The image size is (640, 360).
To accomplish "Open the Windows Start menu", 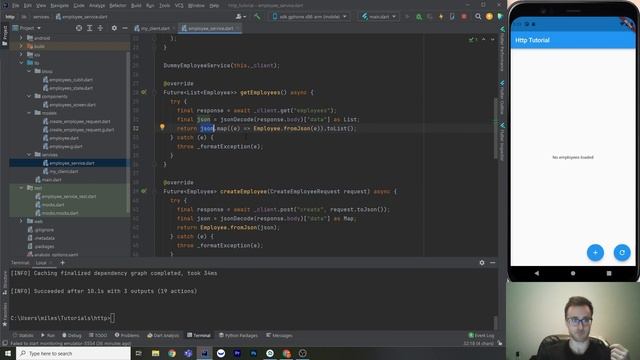I will [x=8, y=353].
